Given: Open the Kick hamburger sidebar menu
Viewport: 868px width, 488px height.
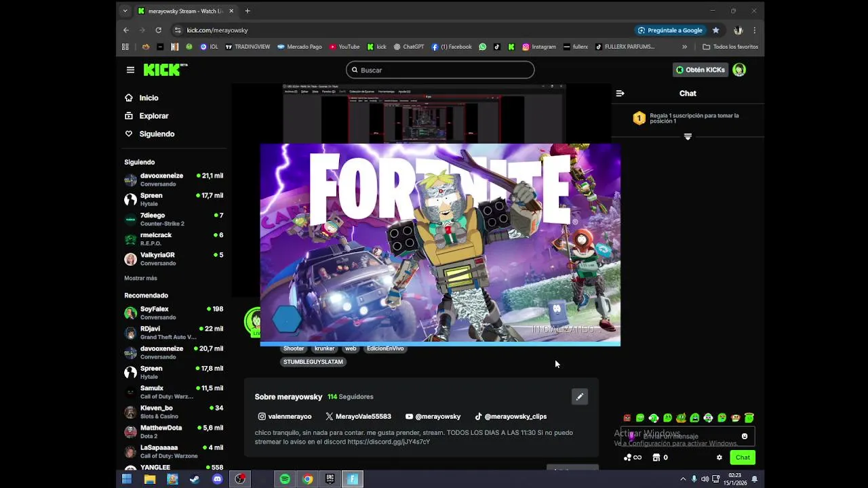Looking at the screenshot, I should coord(130,70).
